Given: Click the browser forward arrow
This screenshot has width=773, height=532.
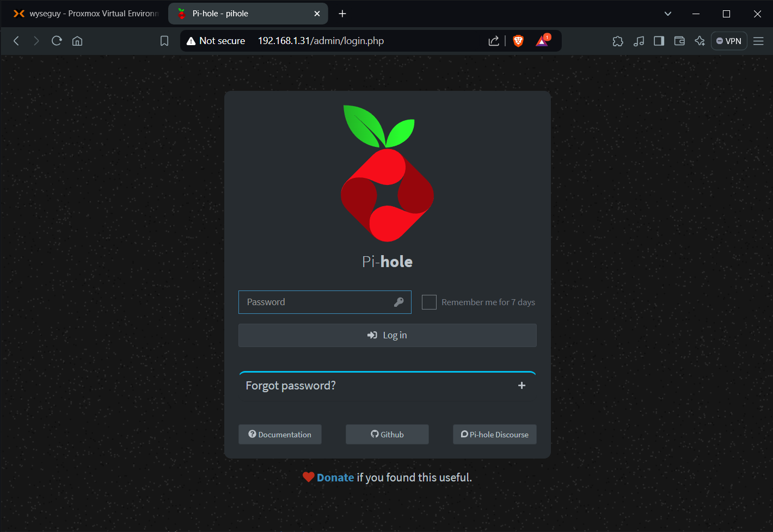Looking at the screenshot, I should click(x=36, y=41).
